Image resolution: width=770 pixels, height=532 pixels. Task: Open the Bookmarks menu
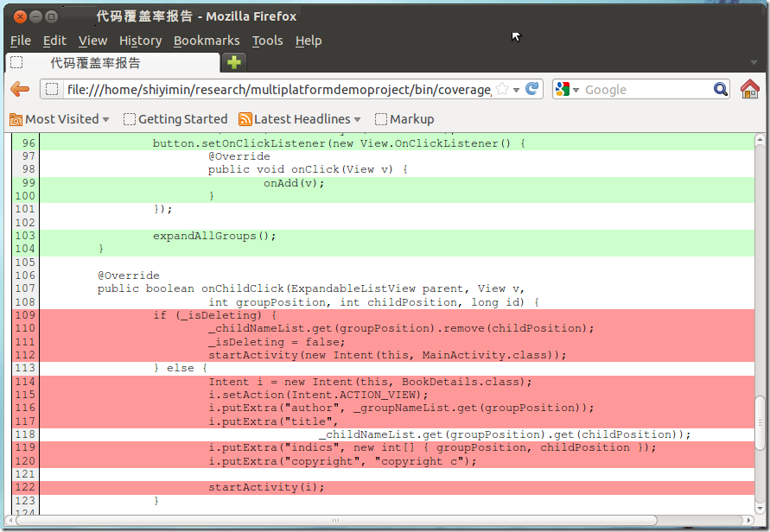pyautogui.click(x=207, y=41)
